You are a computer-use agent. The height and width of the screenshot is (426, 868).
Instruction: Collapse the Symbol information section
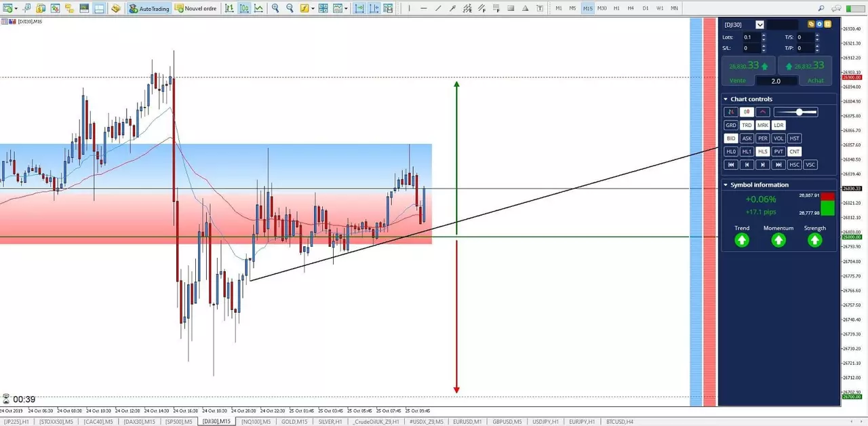tap(725, 185)
